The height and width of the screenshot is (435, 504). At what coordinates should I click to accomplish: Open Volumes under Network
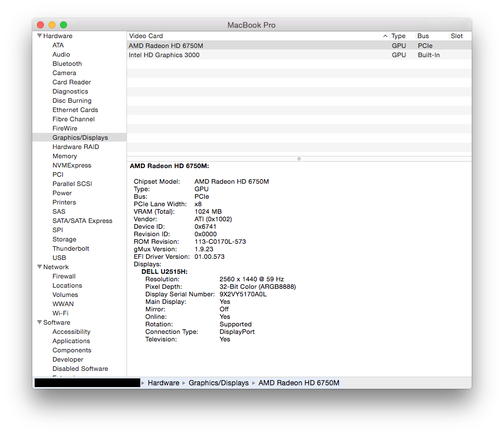click(65, 295)
